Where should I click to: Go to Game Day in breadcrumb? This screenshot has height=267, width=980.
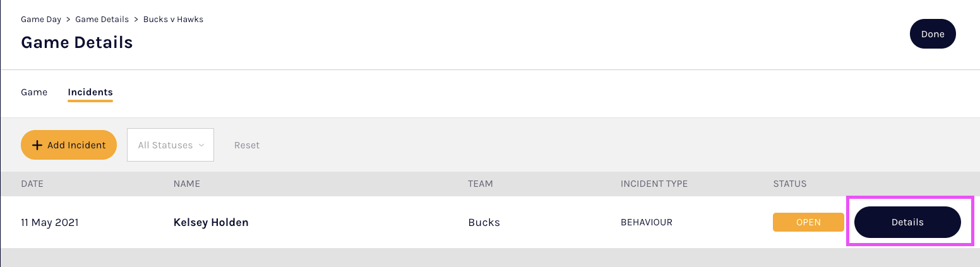pyautogui.click(x=41, y=19)
